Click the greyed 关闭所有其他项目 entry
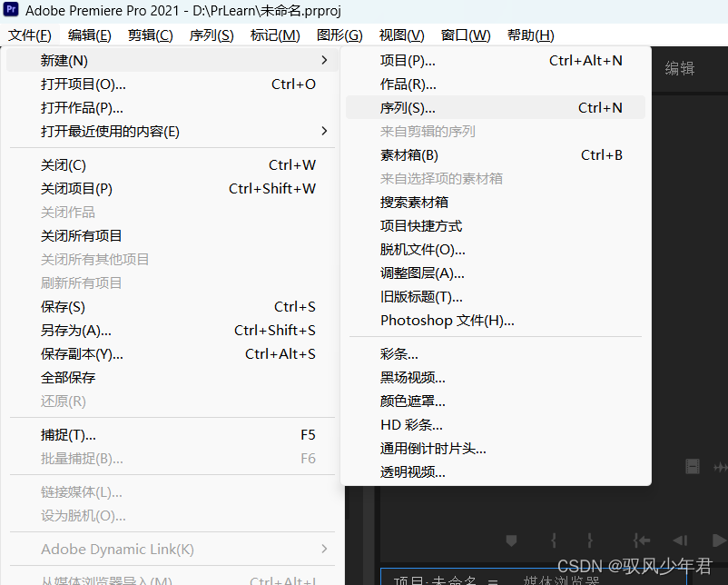 [x=172, y=259]
